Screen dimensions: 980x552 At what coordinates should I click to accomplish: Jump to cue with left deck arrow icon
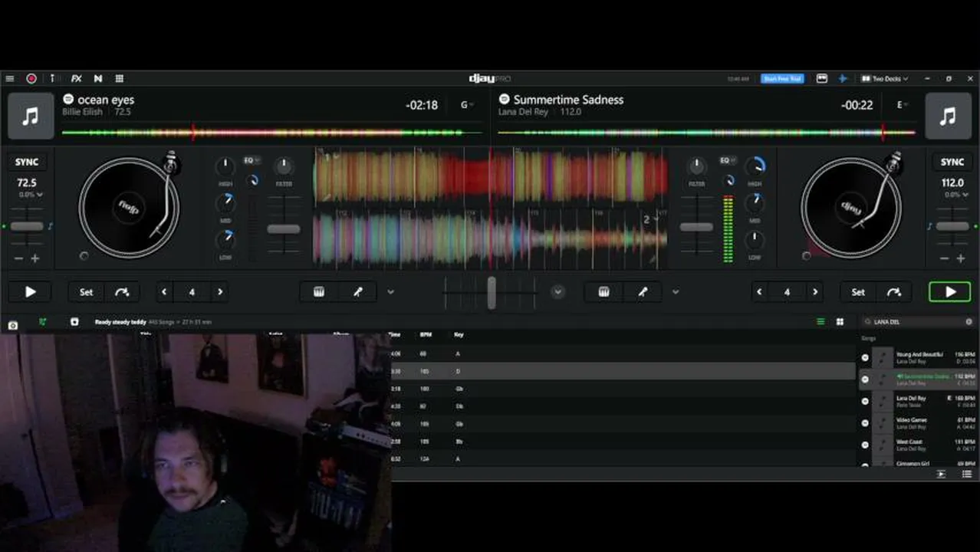tap(122, 292)
